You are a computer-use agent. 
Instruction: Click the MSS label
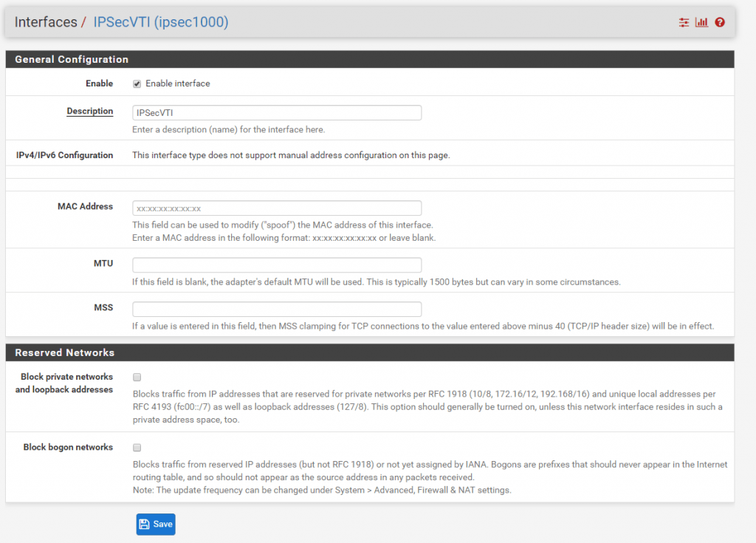[x=103, y=307]
